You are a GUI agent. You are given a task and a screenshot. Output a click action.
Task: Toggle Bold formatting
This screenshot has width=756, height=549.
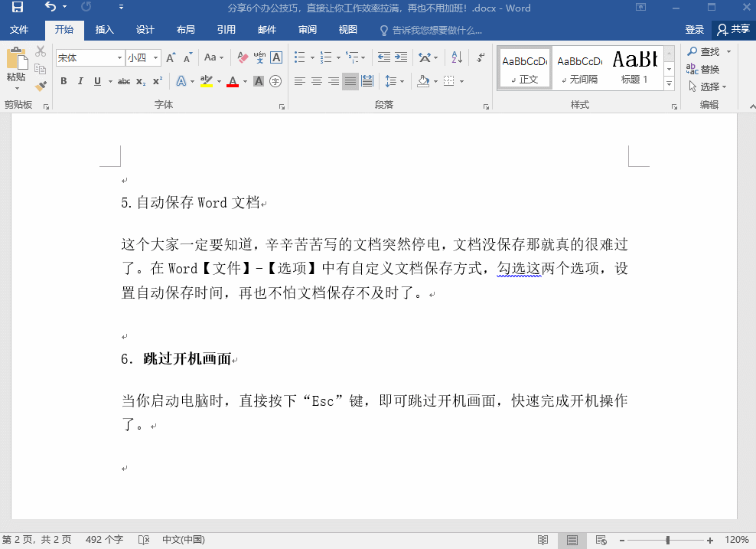click(x=64, y=81)
